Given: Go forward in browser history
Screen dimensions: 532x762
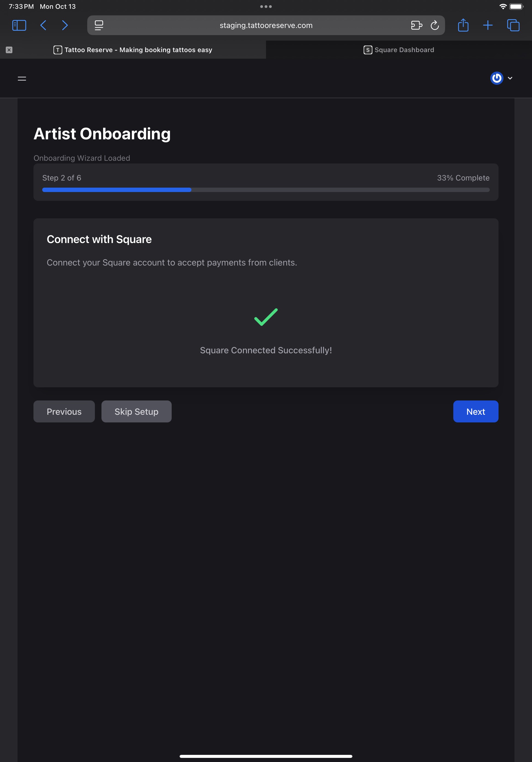Looking at the screenshot, I should tap(65, 26).
